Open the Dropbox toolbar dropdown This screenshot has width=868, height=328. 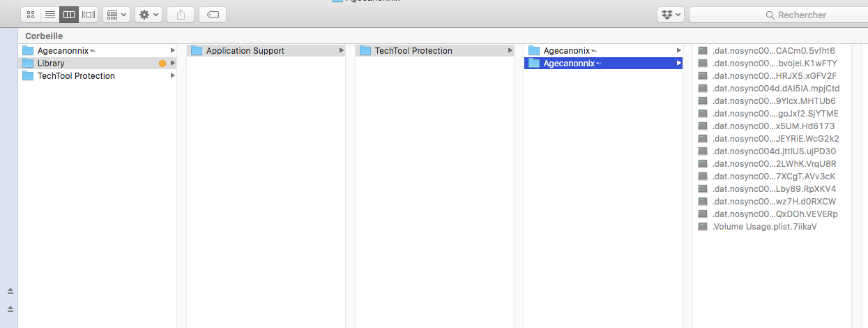tap(670, 14)
